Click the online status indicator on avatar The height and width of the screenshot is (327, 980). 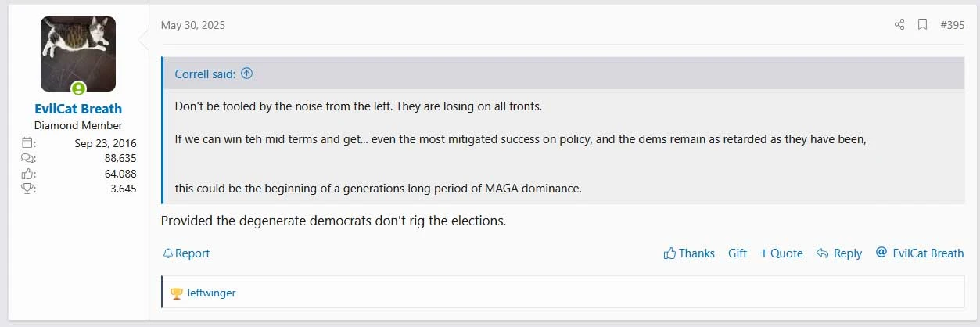(x=78, y=88)
